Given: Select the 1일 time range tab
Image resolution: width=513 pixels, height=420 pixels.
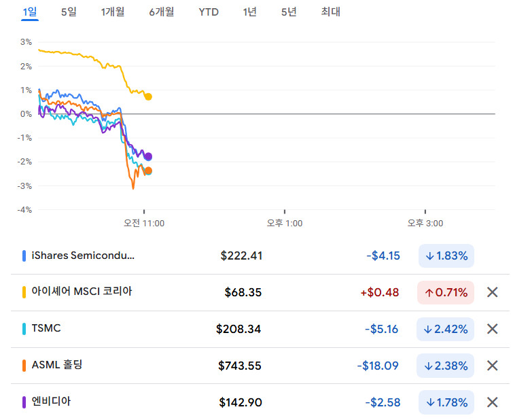Looking at the screenshot, I should click(x=30, y=12).
